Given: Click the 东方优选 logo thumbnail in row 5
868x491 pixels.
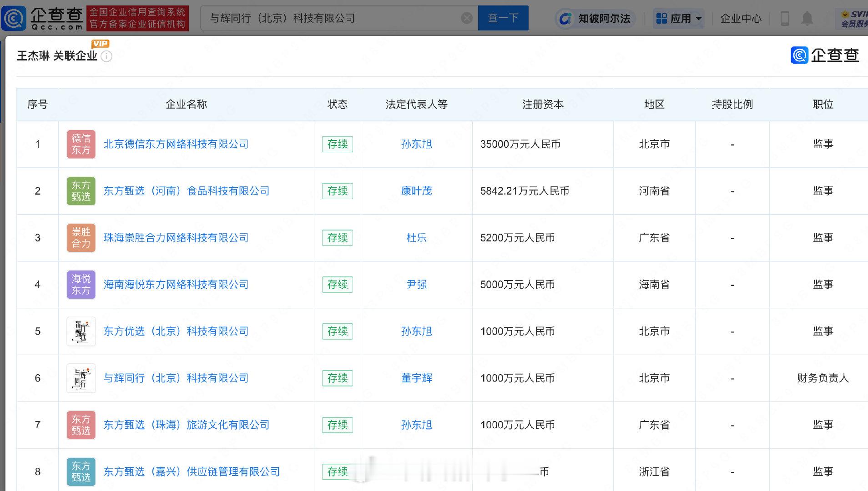Looking at the screenshot, I should tap(81, 331).
